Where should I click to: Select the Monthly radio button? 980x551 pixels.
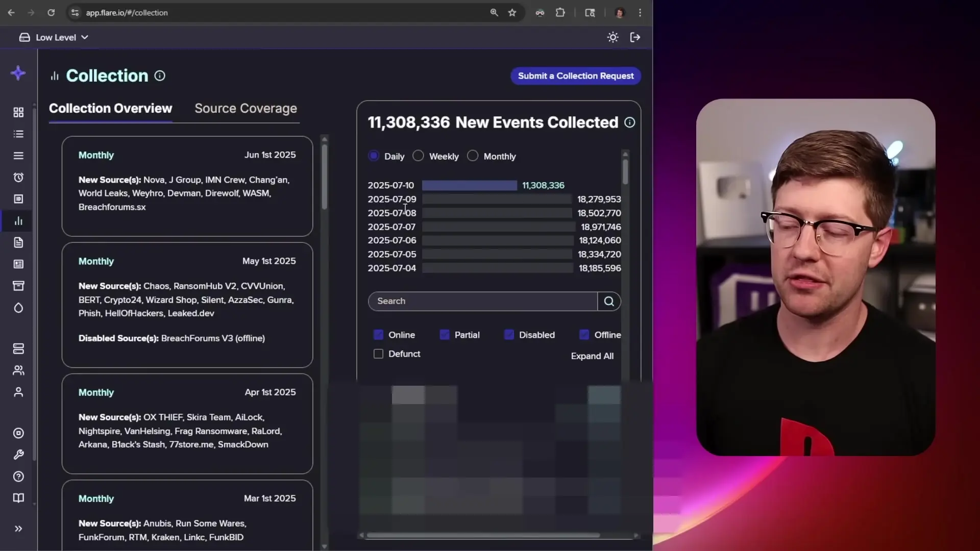coord(473,156)
